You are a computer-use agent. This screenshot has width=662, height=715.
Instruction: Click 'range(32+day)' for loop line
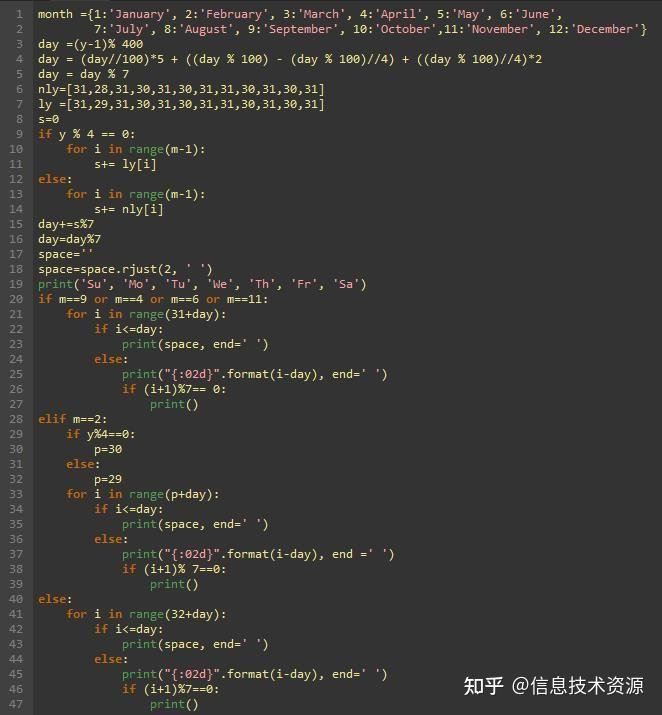tap(146, 614)
